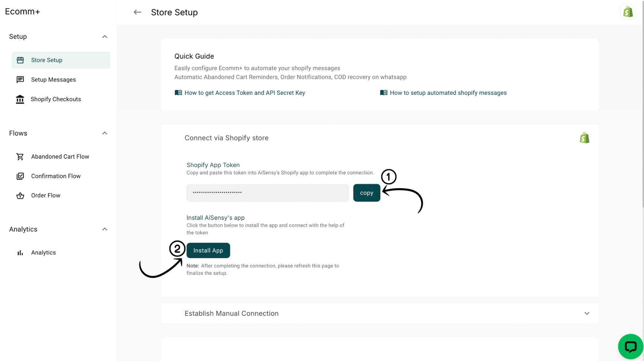
Task: Expand Establish Manual Connection chevron
Action: 587,313
